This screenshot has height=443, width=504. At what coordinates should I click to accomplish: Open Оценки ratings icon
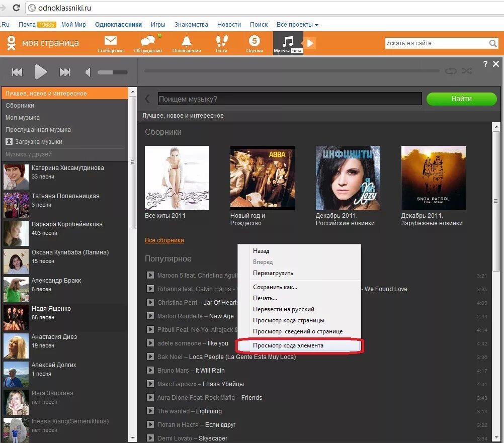(x=254, y=44)
